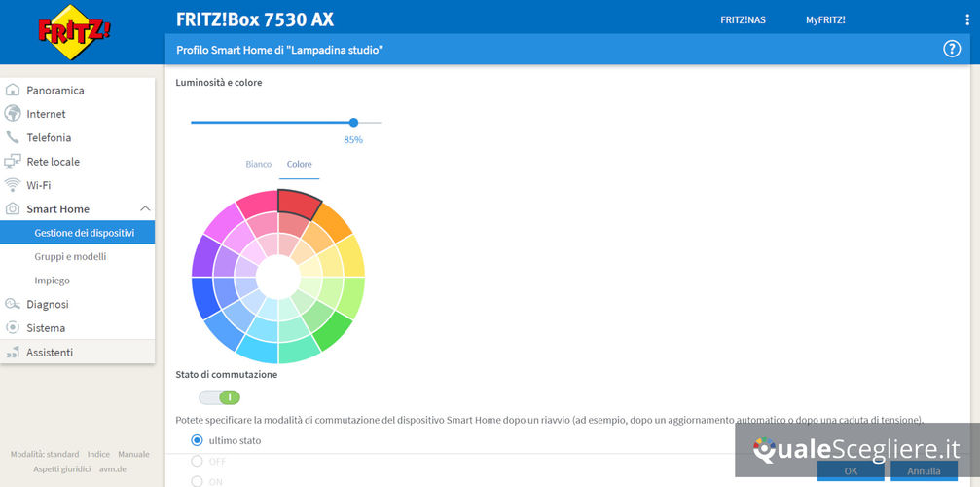Click the brightness slider handle
980x487 pixels.
pos(353,123)
